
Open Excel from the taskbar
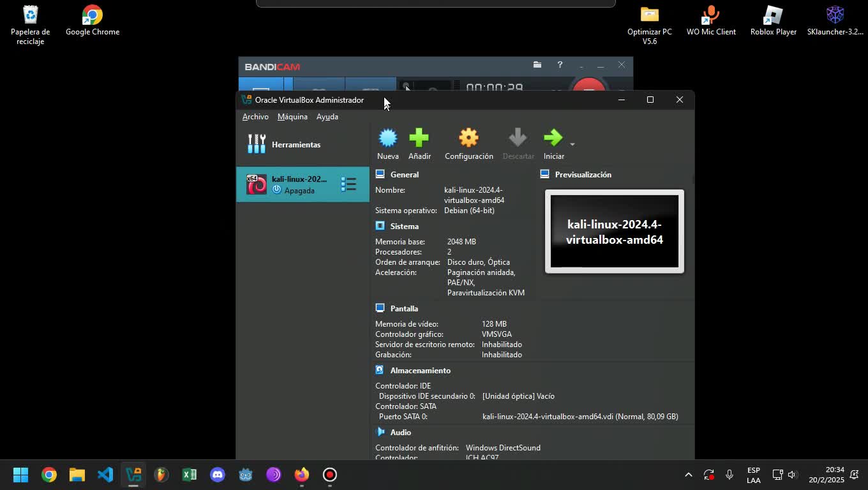[x=190, y=475]
